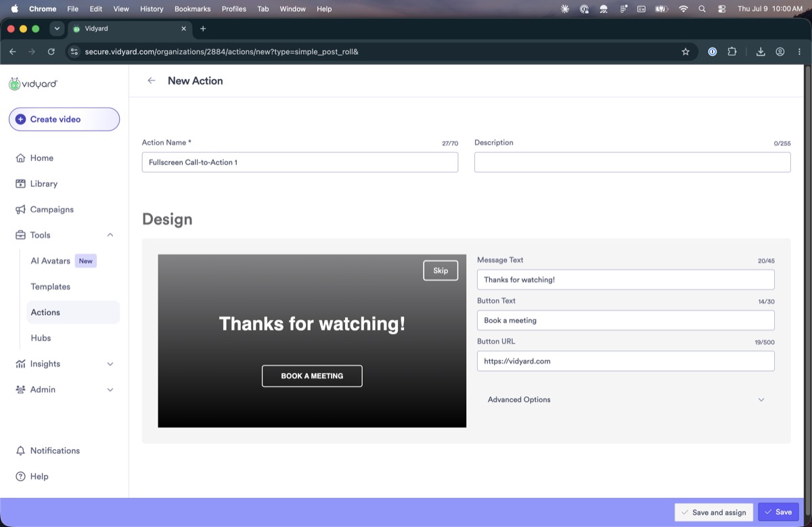
Task: Click the Notifications bell icon
Action: click(x=20, y=451)
